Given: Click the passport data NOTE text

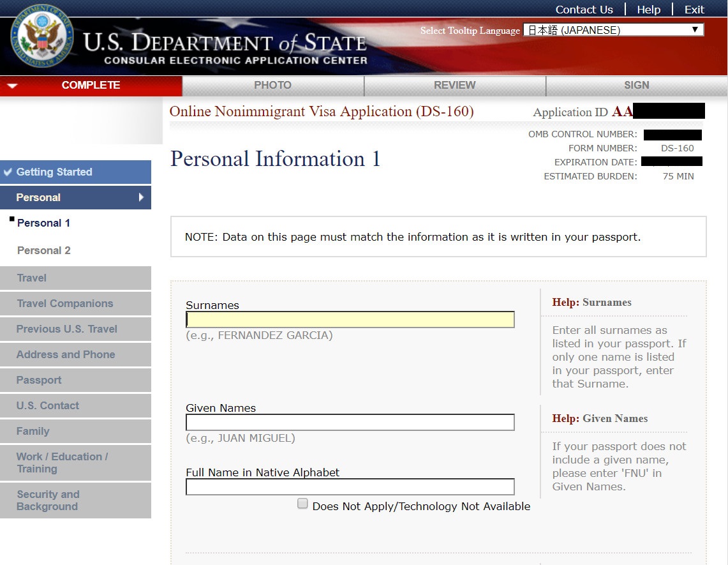Looking at the screenshot, I should pyautogui.click(x=413, y=237).
